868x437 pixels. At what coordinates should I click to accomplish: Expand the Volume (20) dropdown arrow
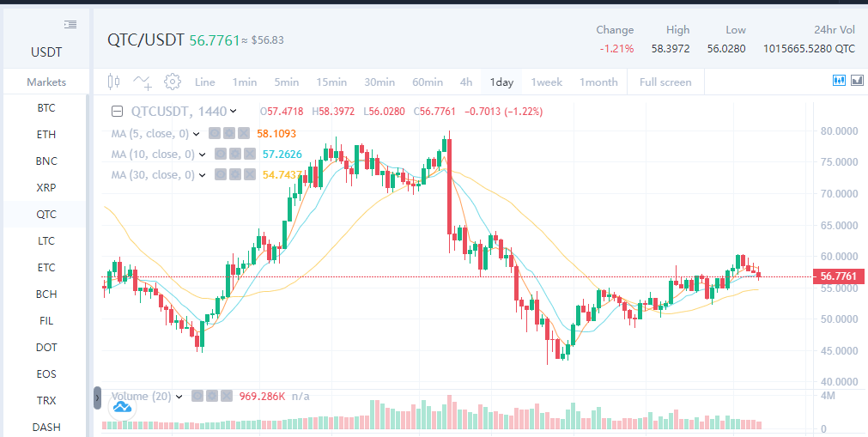[x=179, y=397]
